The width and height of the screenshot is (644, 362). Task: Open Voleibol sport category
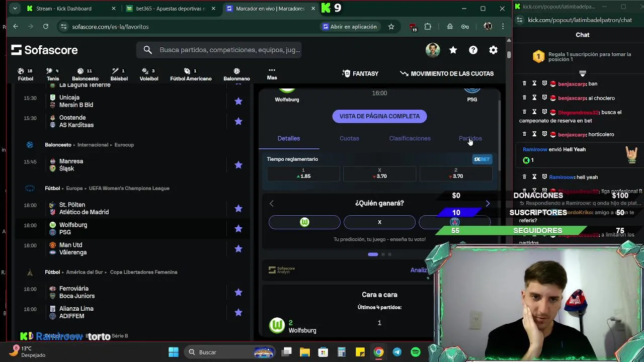[149, 74]
